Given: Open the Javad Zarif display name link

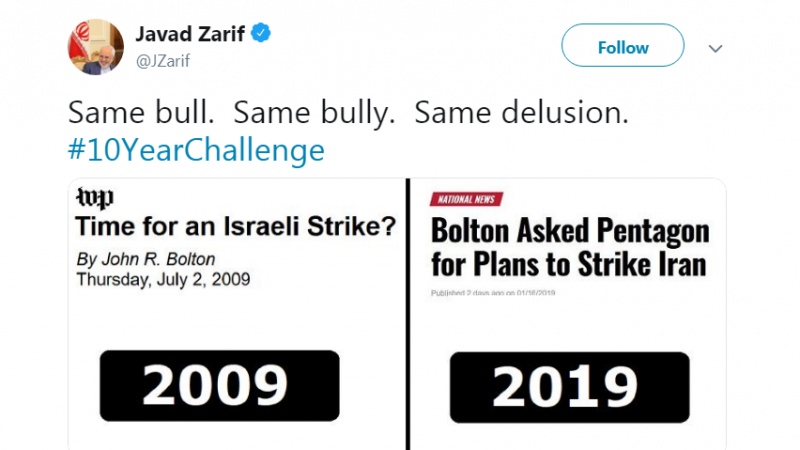Looking at the screenshot, I should [x=190, y=34].
